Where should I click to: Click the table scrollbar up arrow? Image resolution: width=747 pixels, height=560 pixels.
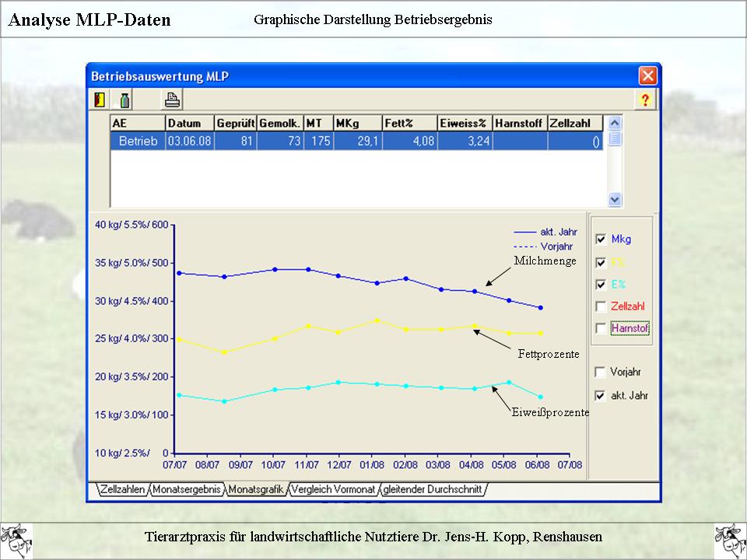(615, 123)
